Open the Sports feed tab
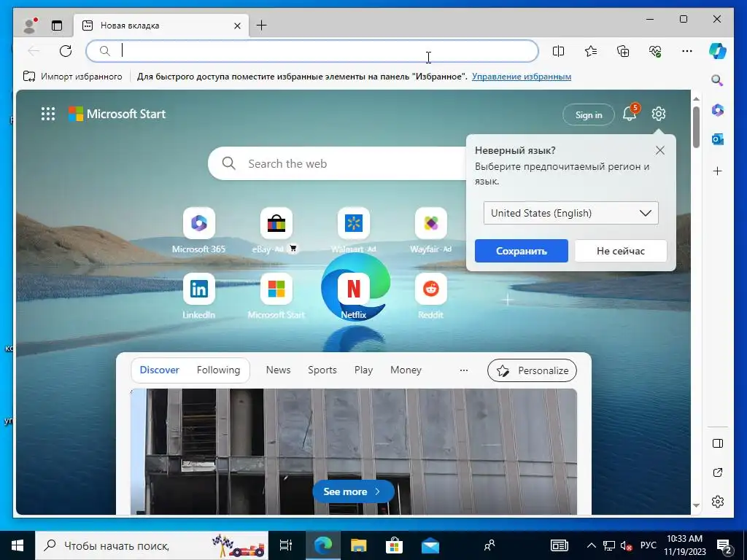This screenshot has height=560, width=747. 322,370
